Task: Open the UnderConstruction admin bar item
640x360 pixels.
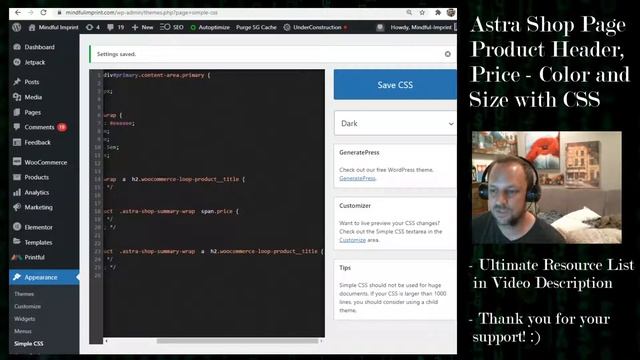Action: [315, 27]
